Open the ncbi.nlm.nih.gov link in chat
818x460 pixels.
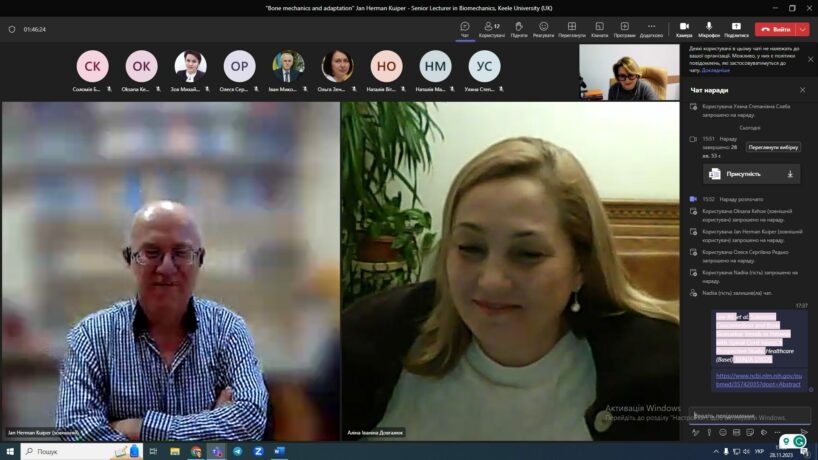pos(745,380)
